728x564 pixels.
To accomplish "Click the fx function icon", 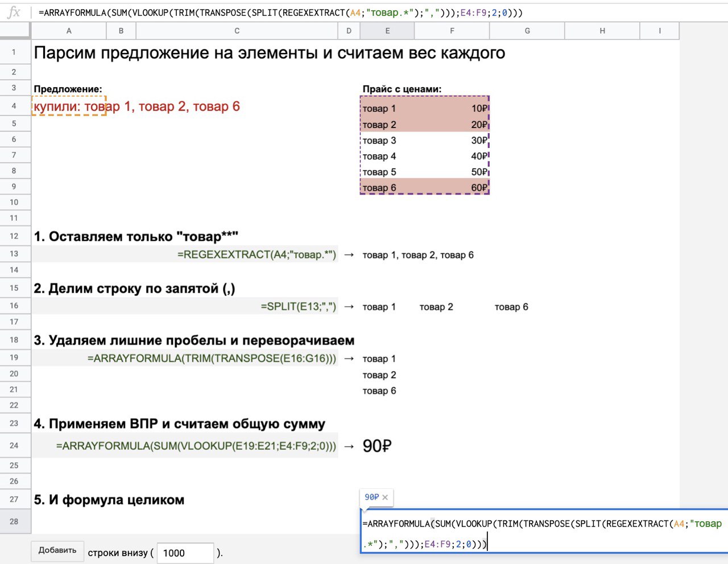I will coord(14,12).
